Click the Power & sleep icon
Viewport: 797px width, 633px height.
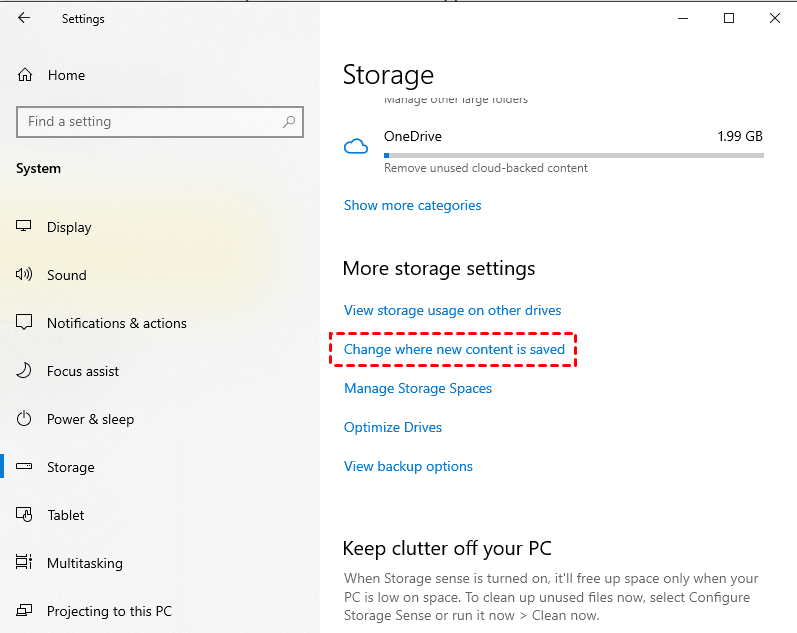[x=25, y=419]
